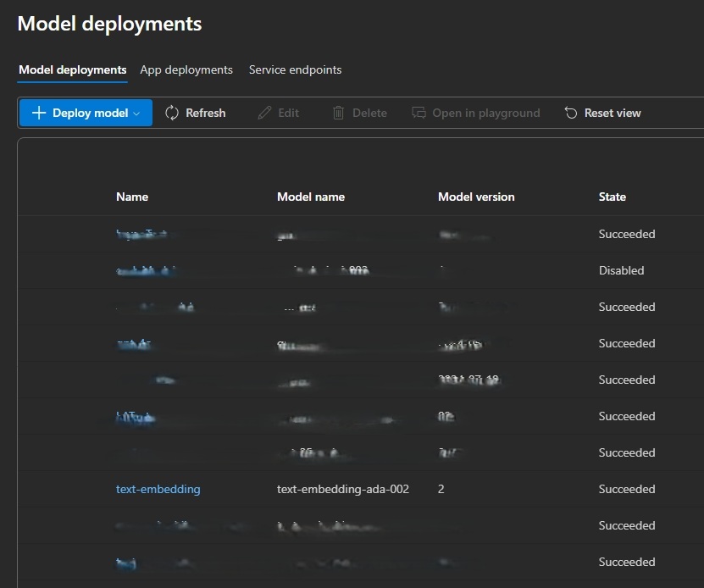Open sorting options on the State column

[612, 197]
